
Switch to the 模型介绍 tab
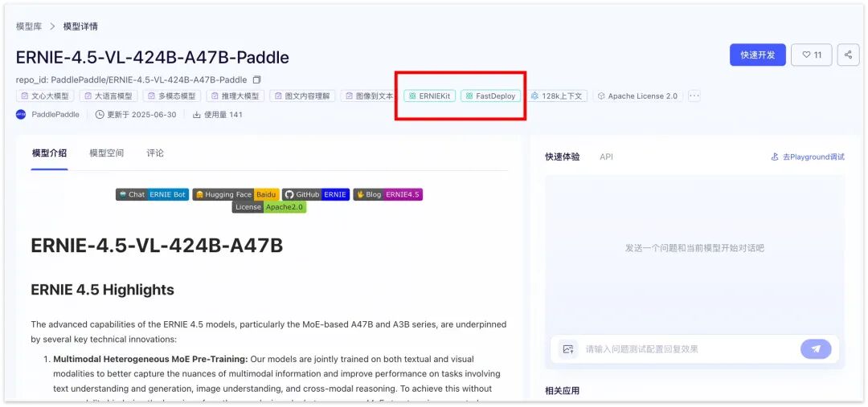(x=49, y=153)
